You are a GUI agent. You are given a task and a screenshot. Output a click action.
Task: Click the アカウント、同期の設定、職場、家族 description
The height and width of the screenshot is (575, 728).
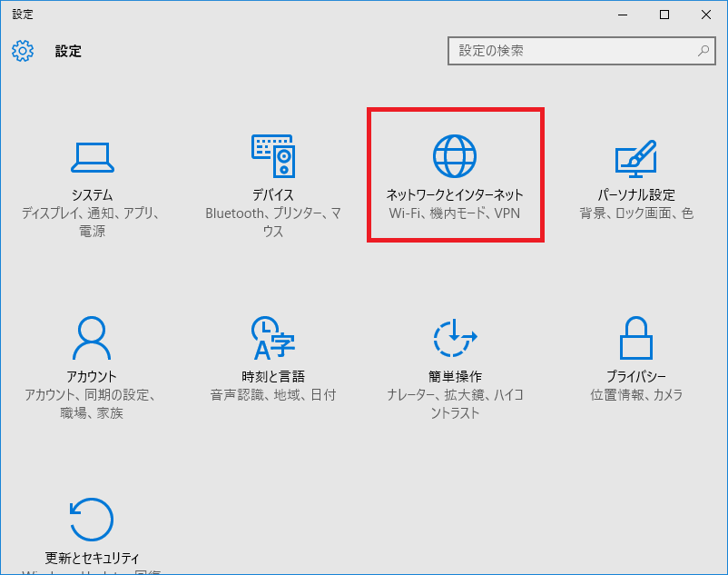tap(92, 403)
